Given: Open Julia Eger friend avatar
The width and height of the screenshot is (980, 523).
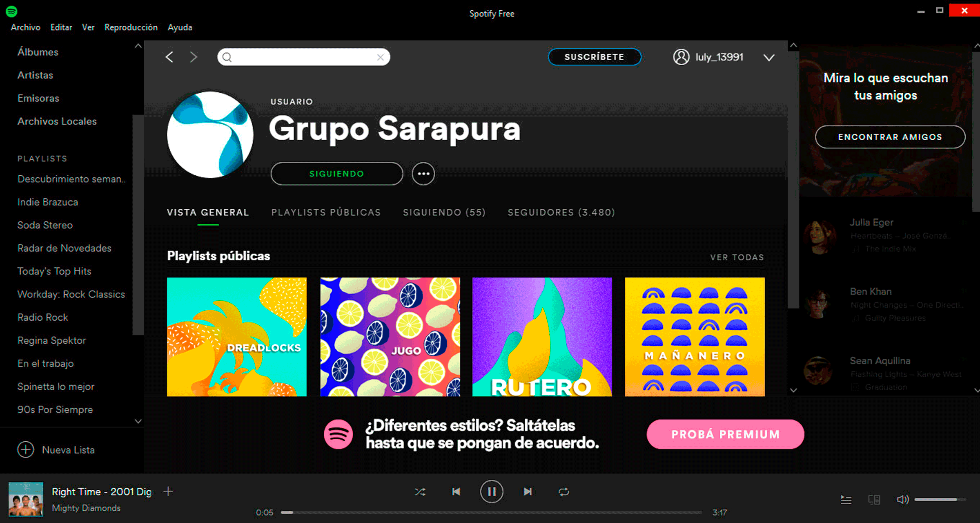Looking at the screenshot, I should (820, 237).
